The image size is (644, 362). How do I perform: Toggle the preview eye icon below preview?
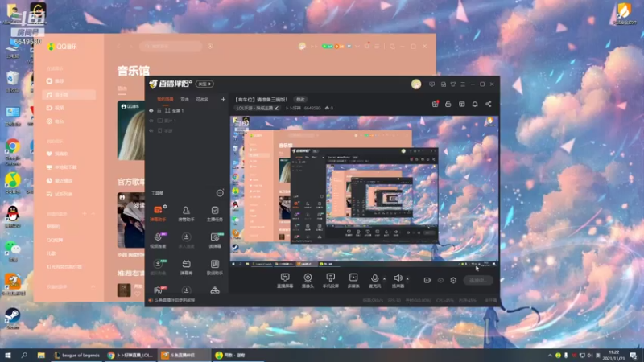(x=440, y=280)
